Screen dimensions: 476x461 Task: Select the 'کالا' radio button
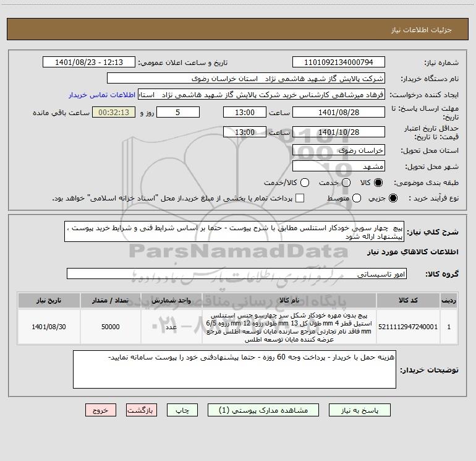pyautogui.click(x=378, y=183)
